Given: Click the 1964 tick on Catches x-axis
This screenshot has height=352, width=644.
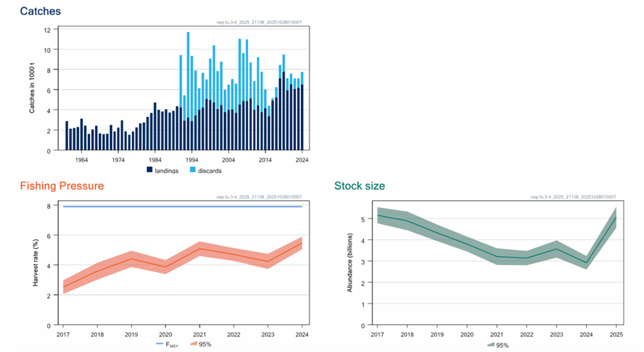Looking at the screenshot, I should [x=81, y=160].
